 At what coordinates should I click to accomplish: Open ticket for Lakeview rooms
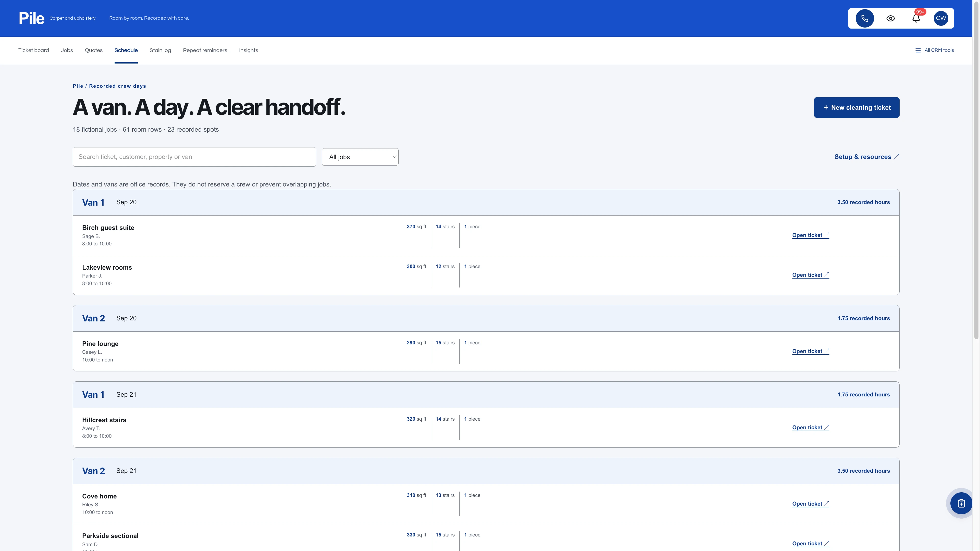point(811,275)
